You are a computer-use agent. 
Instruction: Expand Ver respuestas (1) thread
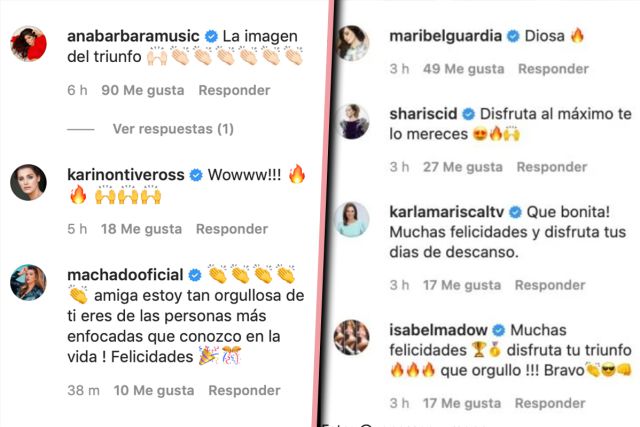pos(173,129)
